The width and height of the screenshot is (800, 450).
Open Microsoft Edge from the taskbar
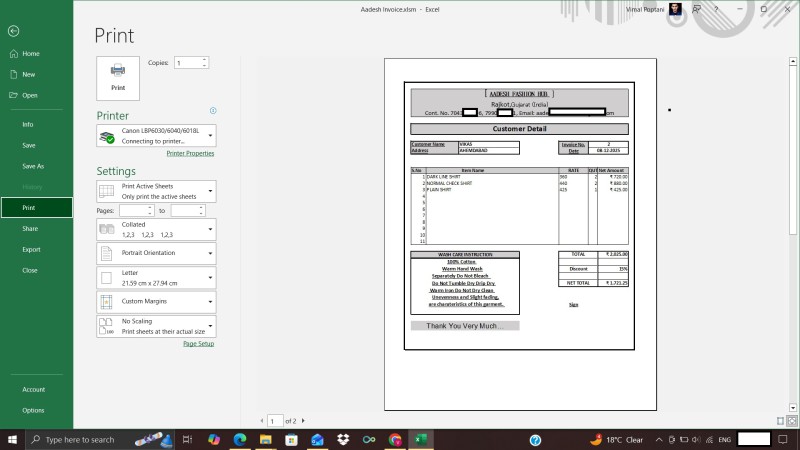tap(240, 439)
